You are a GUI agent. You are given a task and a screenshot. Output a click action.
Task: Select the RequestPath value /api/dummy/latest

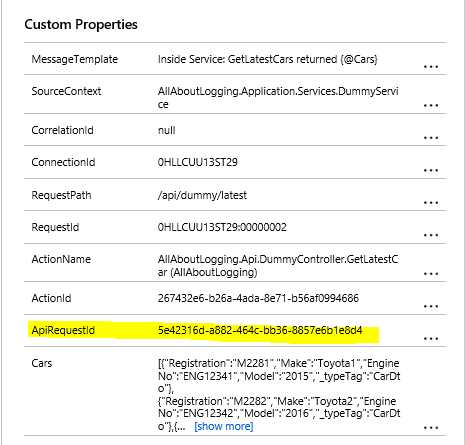pyautogui.click(x=202, y=195)
